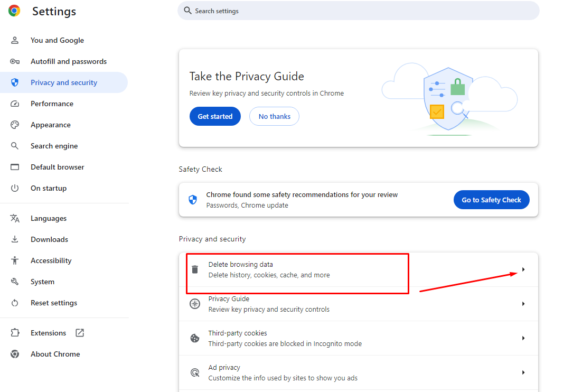The height and width of the screenshot is (392, 573).
Task: Click the Ad privacy icon
Action: coord(195,372)
